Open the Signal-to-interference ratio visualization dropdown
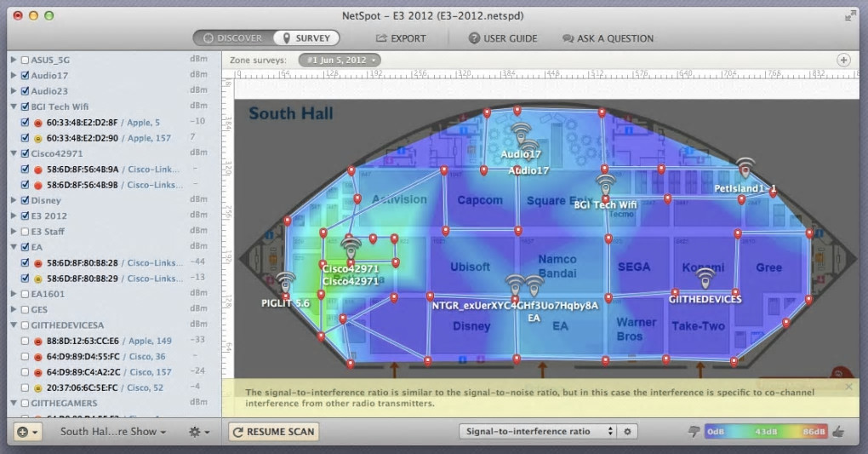 tap(537, 431)
